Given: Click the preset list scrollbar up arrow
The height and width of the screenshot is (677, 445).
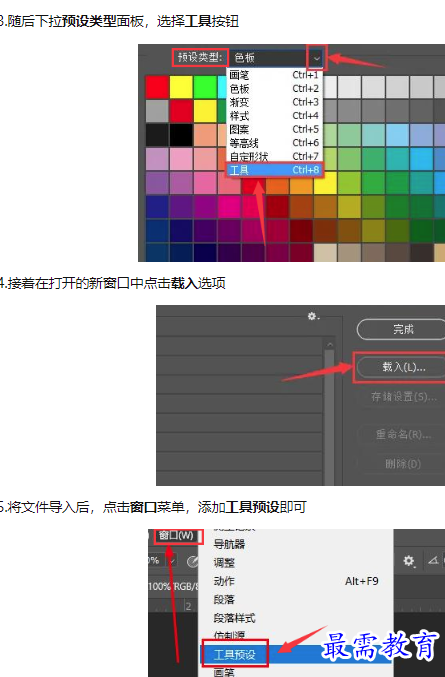Looking at the screenshot, I should [329, 345].
